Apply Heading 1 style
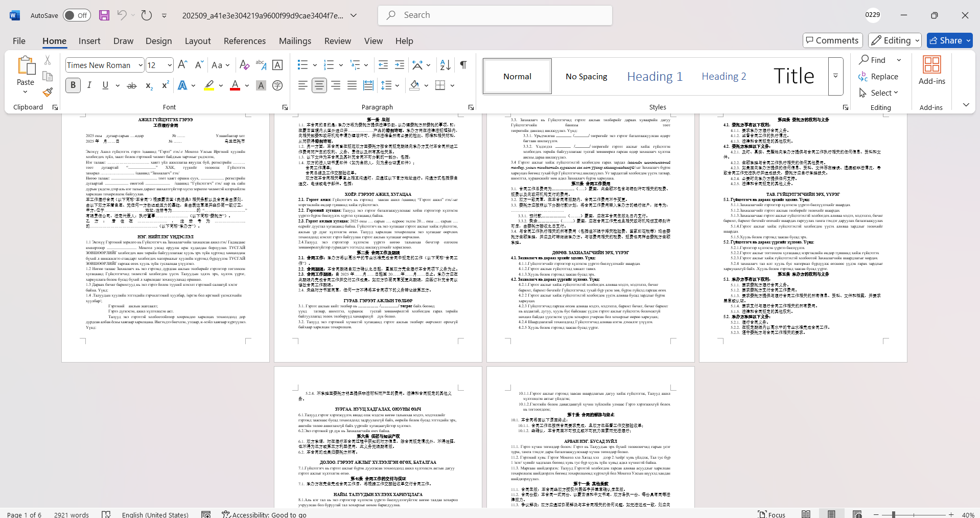Viewport: 980px width, 518px height. pyautogui.click(x=655, y=76)
